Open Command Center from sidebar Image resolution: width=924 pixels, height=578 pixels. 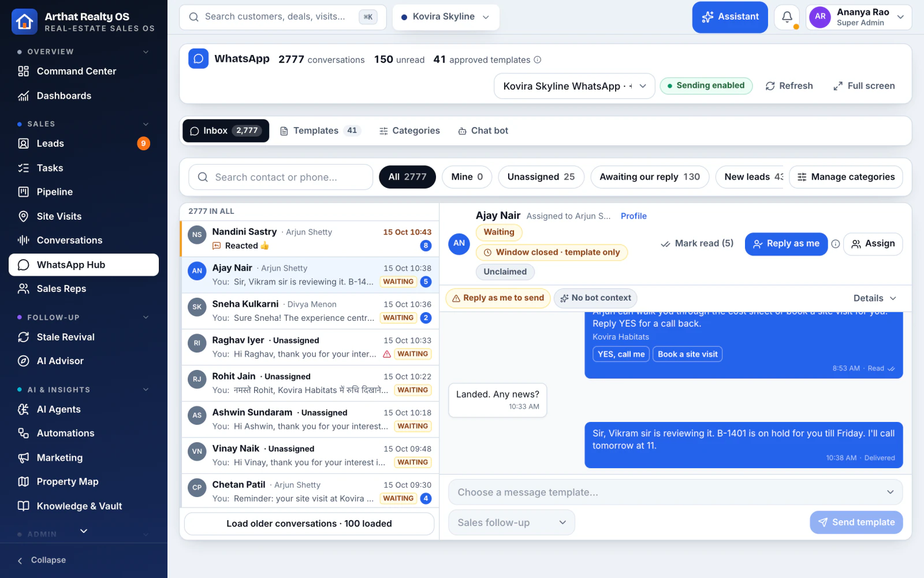(84, 71)
